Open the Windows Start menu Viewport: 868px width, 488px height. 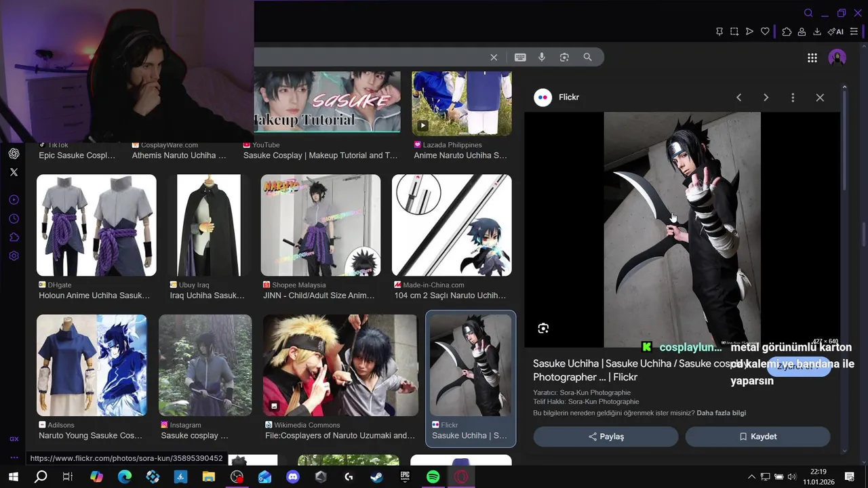click(13, 477)
